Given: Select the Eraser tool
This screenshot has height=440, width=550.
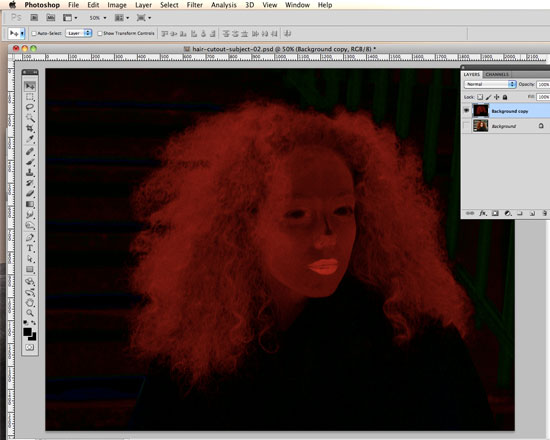Looking at the screenshot, I should (30, 194).
